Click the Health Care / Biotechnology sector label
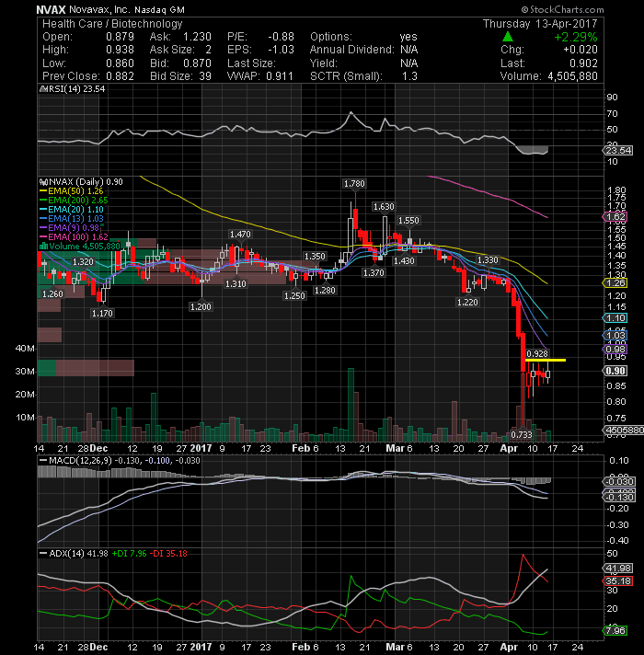This screenshot has width=644, height=655. pyautogui.click(x=112, y=24)
